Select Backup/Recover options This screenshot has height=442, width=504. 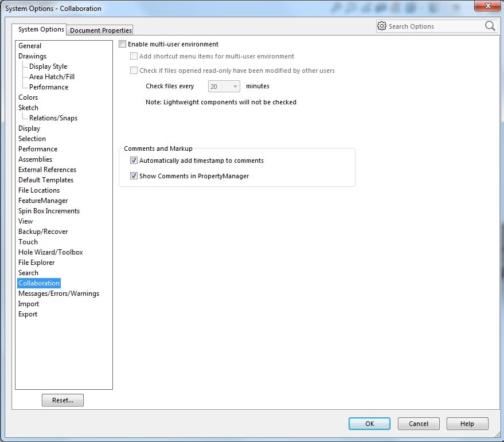click(x=43, y=232)
